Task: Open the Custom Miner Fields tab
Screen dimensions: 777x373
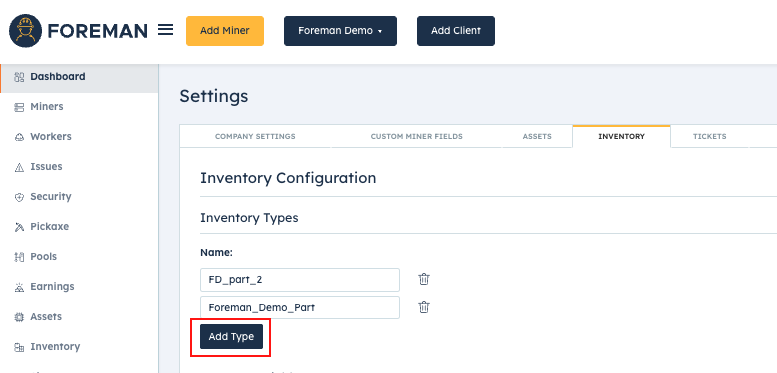Action: [x=417, y=136]
